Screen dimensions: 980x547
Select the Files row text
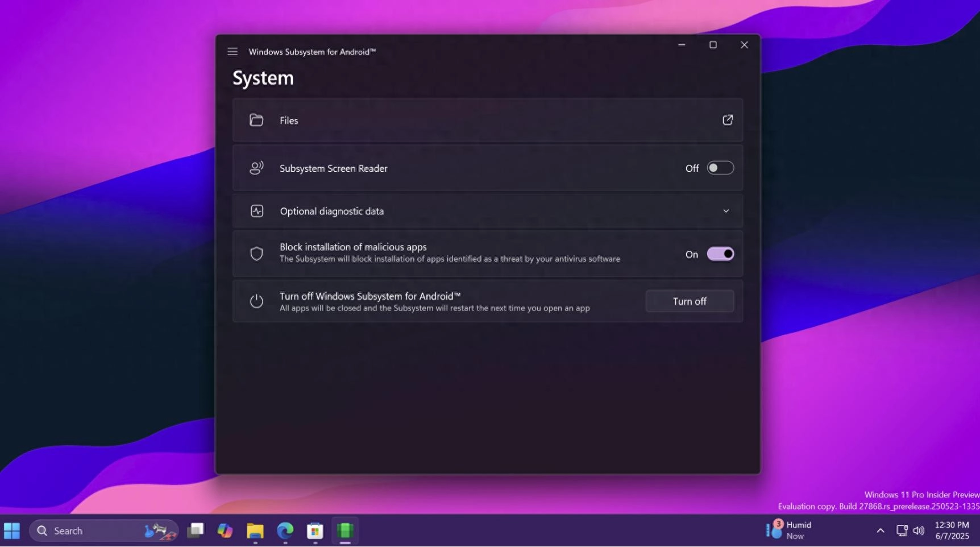pos(289,121)
